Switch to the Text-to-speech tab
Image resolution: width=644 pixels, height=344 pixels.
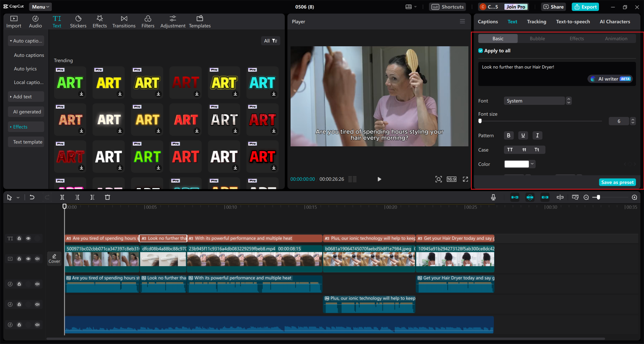(x=573, y=22)
